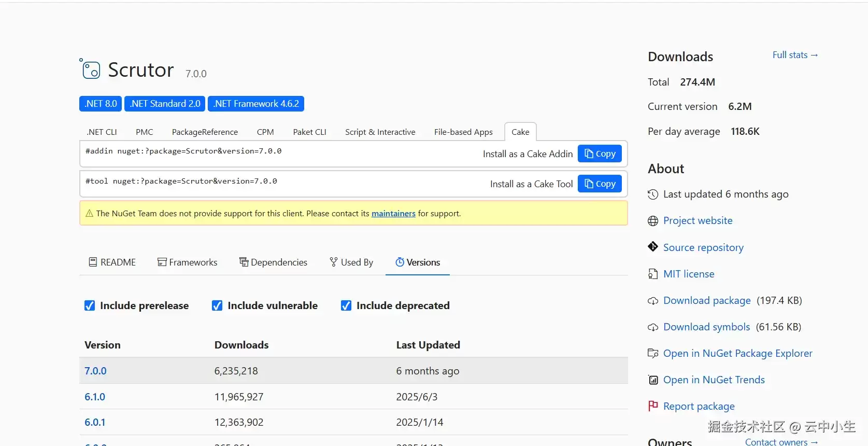Click the globe icon next to Project website
868x446 pixels.
653,221
